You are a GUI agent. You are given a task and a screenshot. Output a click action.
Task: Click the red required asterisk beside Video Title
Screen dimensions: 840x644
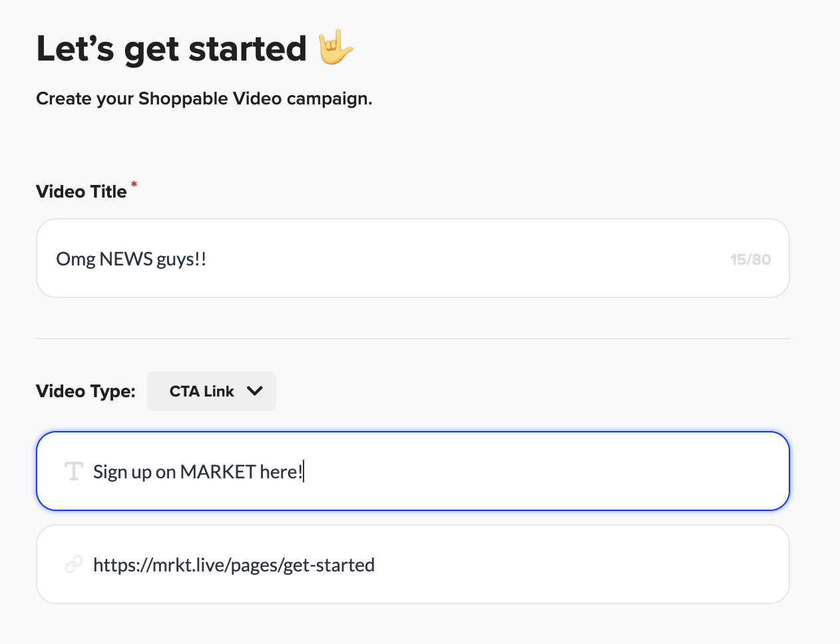(134, 184)
